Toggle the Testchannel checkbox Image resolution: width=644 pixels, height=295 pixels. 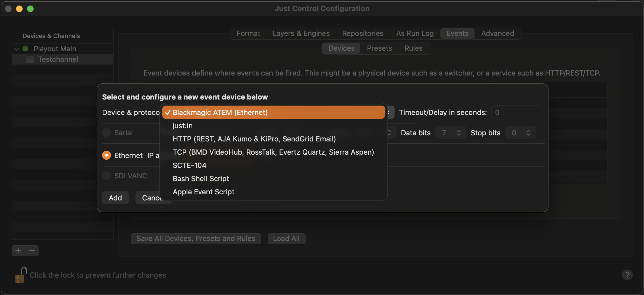30,59
